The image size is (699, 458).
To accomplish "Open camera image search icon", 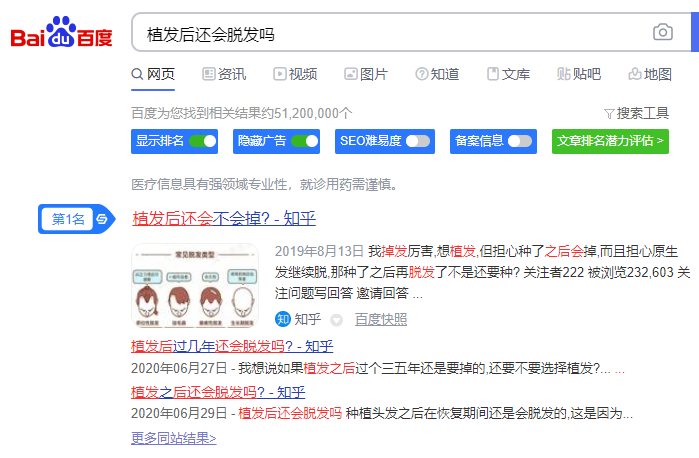I will point(662,33).
